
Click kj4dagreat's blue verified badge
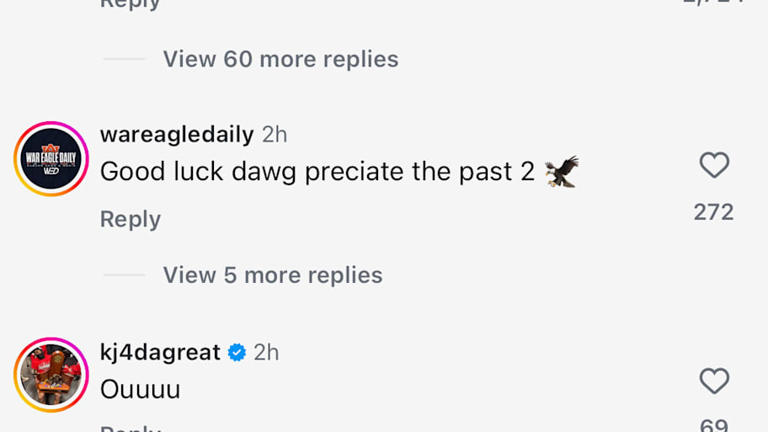pos(237,352)
